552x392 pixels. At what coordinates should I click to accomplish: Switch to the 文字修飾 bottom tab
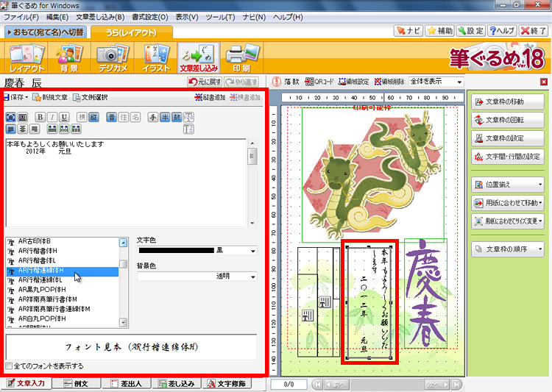click(227, 384)
